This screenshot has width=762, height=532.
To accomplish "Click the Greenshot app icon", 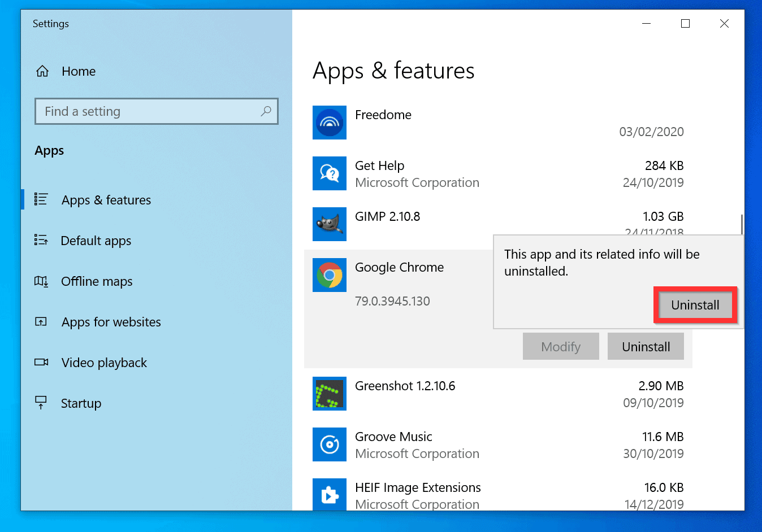I will click(x=330, y=394).
